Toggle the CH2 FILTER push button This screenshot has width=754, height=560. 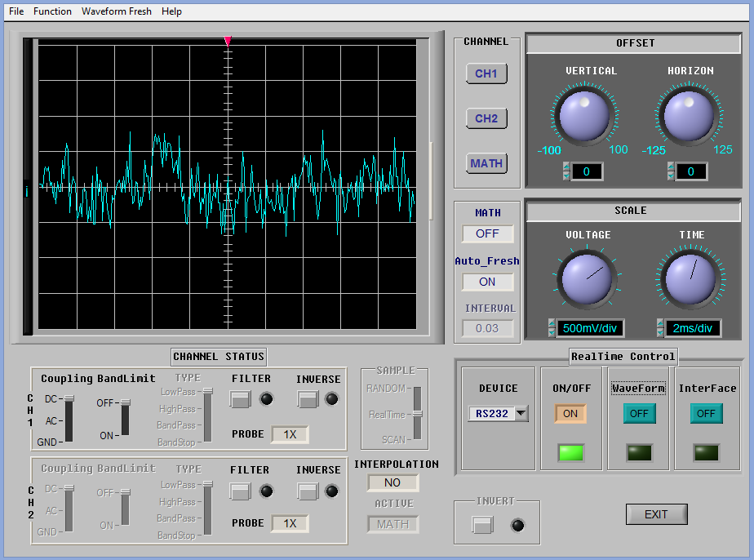point(241,491)
